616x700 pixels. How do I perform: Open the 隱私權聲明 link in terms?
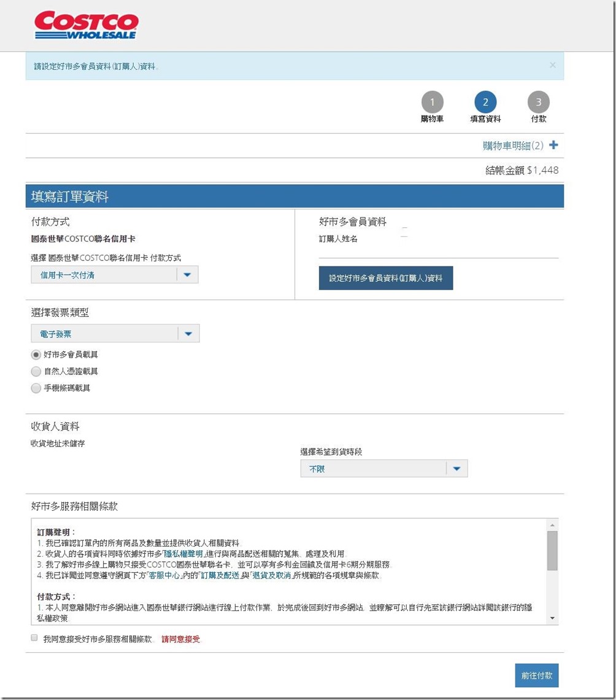tap(183, 554)
